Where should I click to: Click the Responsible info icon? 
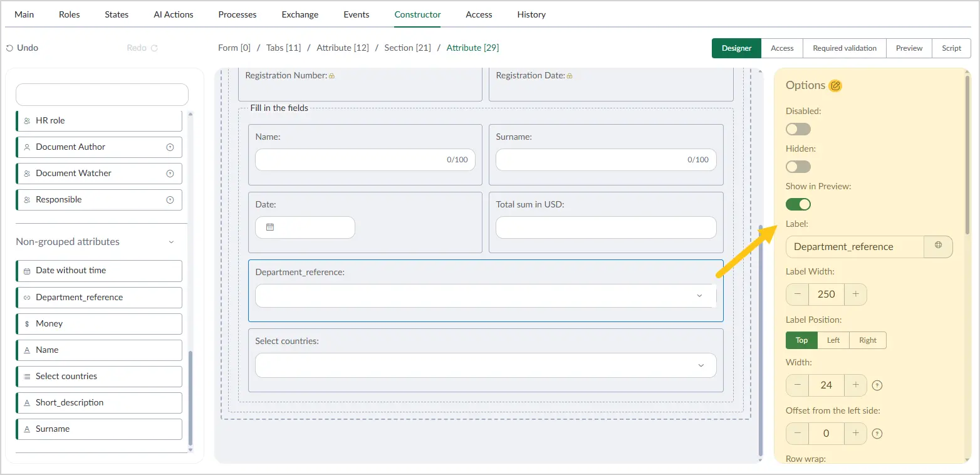pos(170,200)
